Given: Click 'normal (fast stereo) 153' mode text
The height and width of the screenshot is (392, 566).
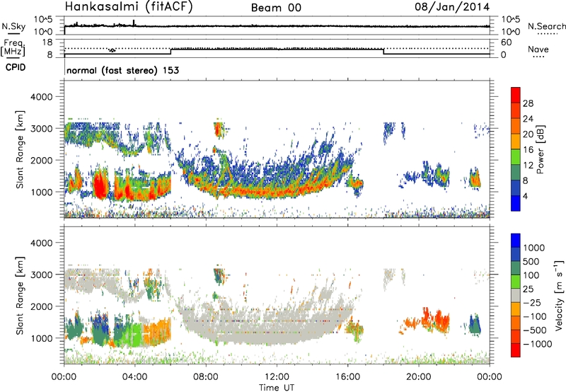Looking at the screenshot, I should [x=122, y=70].
